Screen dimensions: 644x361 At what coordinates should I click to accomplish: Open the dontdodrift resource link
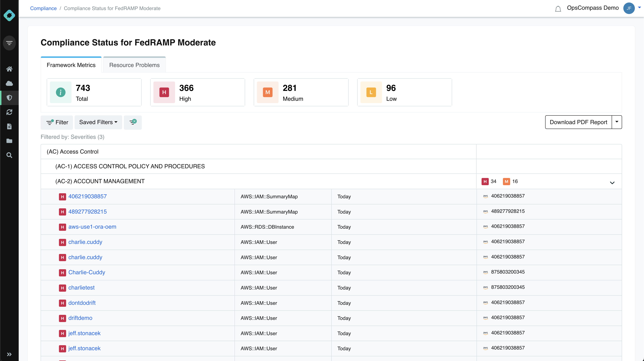pyautogui.click(x=82, y=303)
